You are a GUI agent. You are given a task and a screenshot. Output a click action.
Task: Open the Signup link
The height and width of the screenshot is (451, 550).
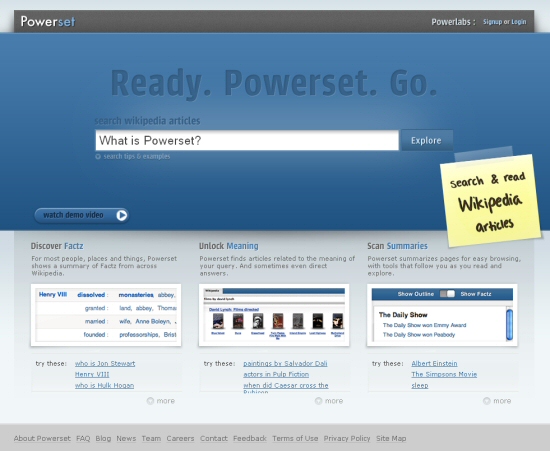[x=492, y=22]
